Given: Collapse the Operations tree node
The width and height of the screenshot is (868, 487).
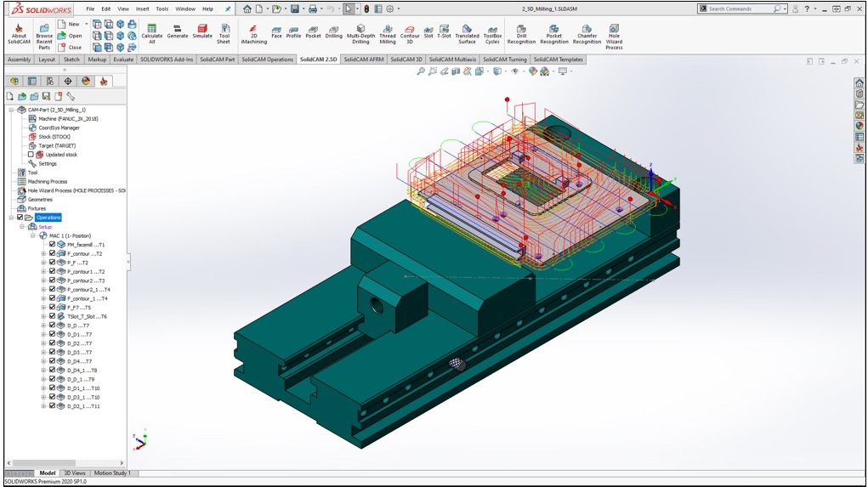Looking at the screenshot, I should (11, 218).
